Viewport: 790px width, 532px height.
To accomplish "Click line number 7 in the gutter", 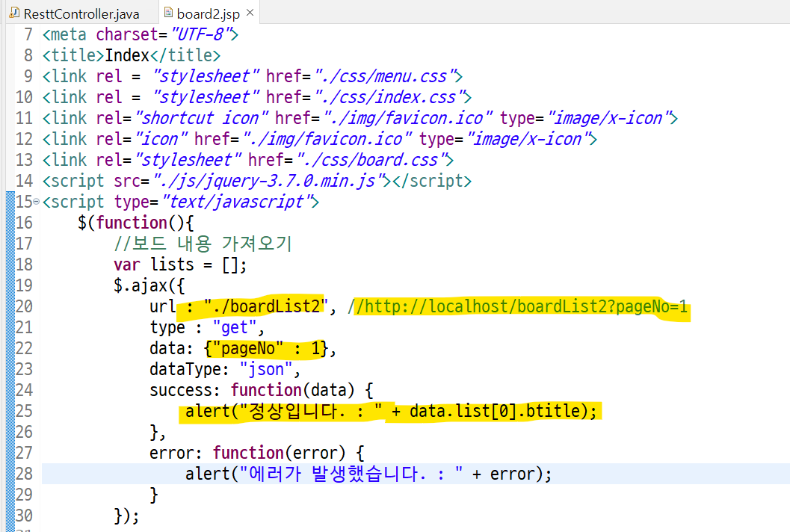I will click(28, 34).
